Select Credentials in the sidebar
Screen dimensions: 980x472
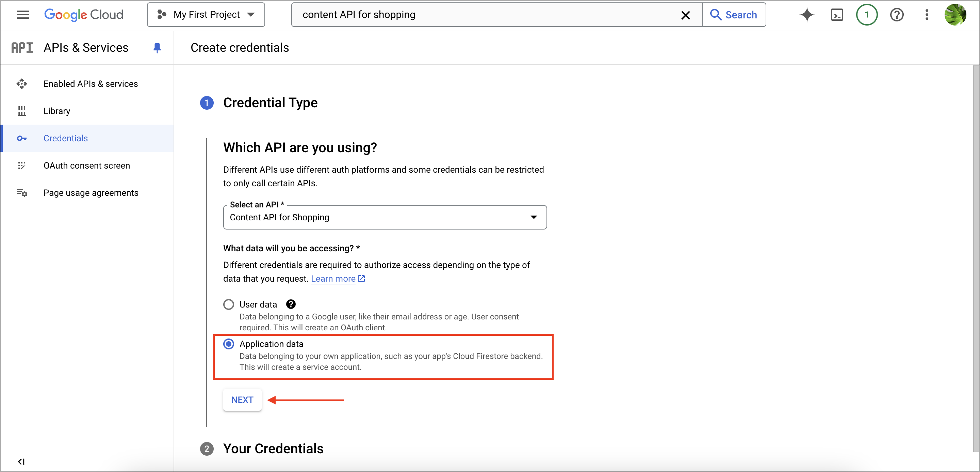(87, 138)
